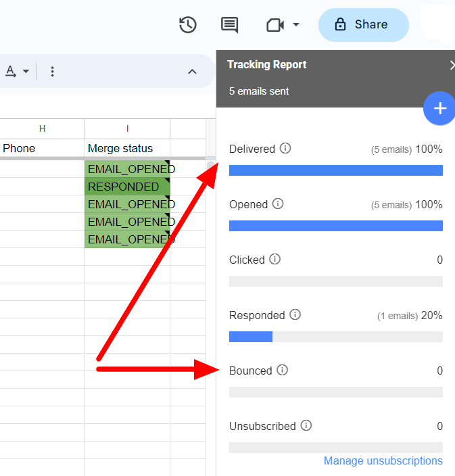The image size is (455, 476).
Task: Show info for Bounced metric
Action: tap(282, 370)
